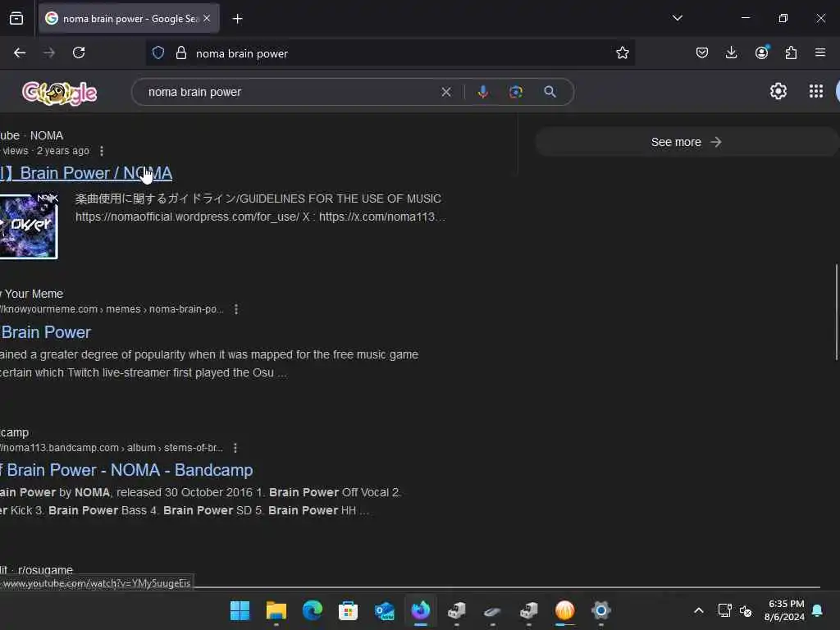Viewport: 840px width, 630px height.
Task: Bookmark this page with the star
Action: [x=622, y=52]
